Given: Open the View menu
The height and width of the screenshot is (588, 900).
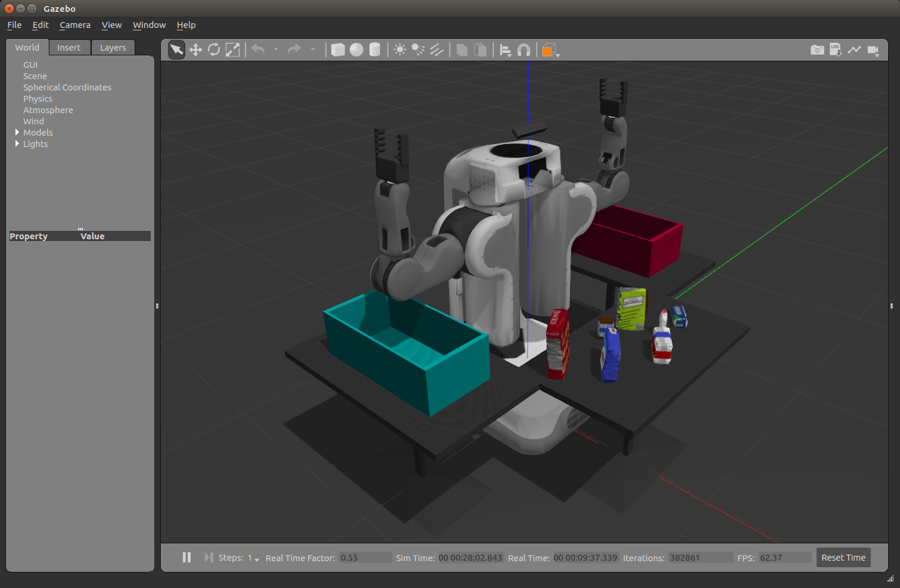Looking at the screenshot, I should (111, 25).
